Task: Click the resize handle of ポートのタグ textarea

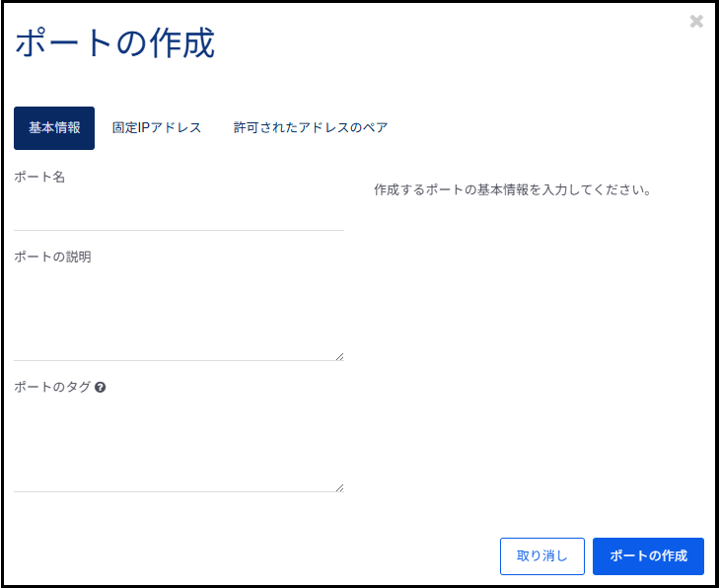Action: tap(339, 486)
